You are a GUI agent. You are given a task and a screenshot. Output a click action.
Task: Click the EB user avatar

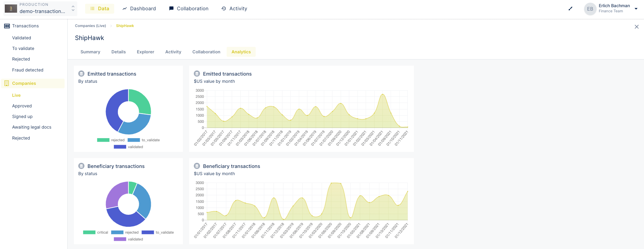[x=590, y=9]
